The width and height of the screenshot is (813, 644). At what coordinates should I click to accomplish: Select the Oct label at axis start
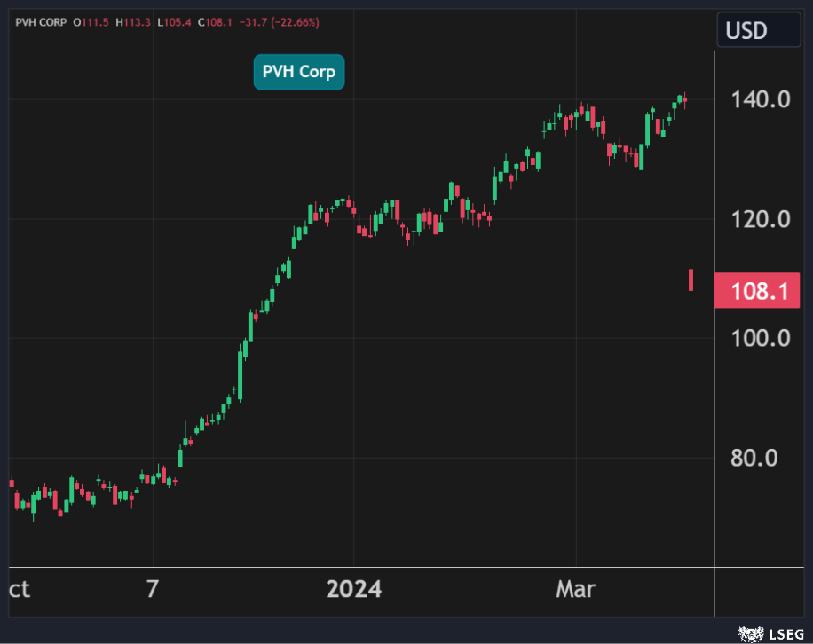pyautogui.click(x=19, y=589)
